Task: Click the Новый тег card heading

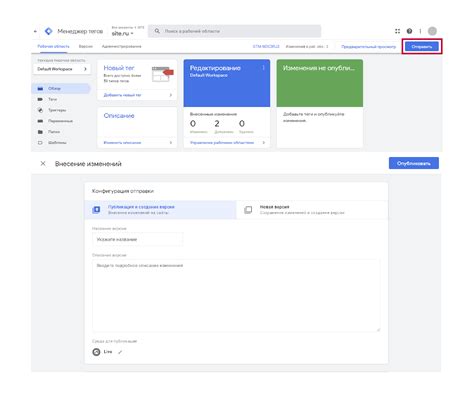Action: coord(119,68)
